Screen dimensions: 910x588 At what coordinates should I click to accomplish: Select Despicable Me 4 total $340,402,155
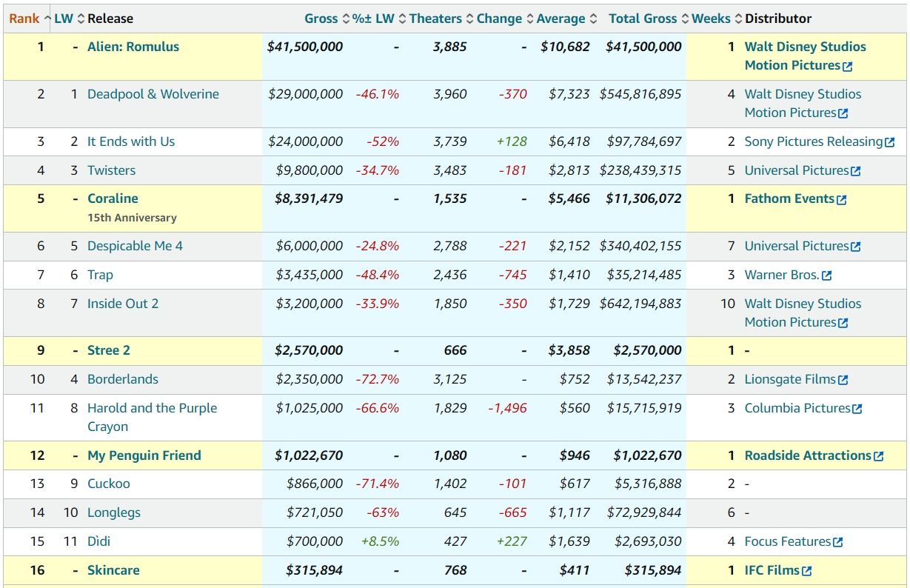(640, 246)
